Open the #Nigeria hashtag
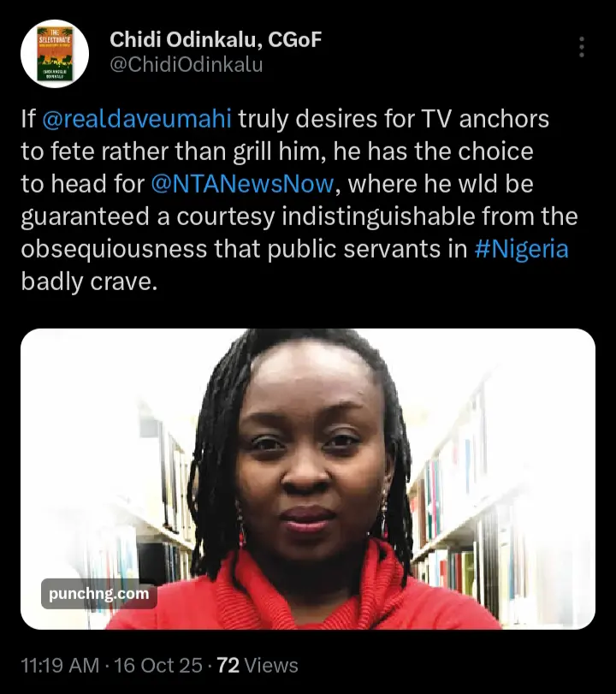The image size is (616, 694). point(520,248)
